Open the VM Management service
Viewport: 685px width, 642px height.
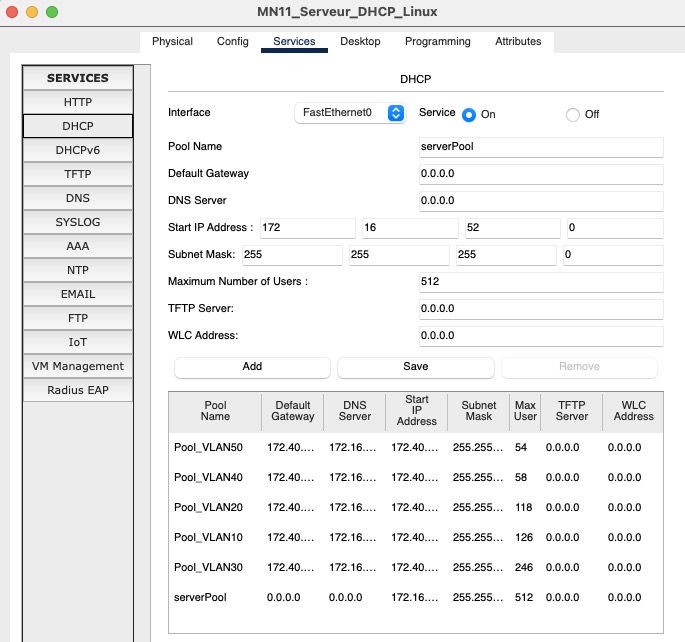click(x=78, y=366)
